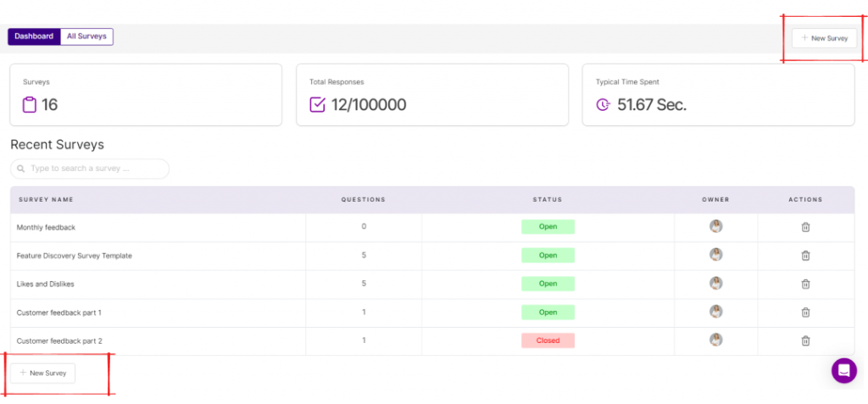Delete the Likes and Dislikes survey
This screenshot has height=404, width=868.
pos(805,284)
